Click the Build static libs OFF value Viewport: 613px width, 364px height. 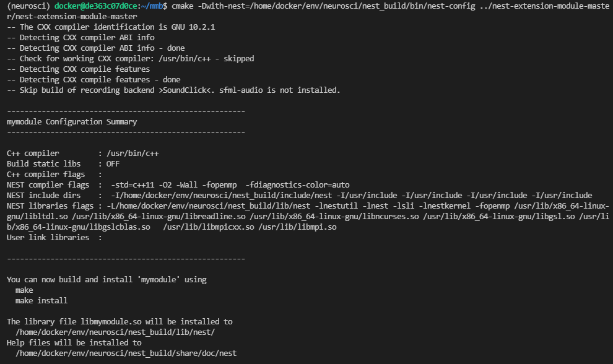click(x=113, y=164)
